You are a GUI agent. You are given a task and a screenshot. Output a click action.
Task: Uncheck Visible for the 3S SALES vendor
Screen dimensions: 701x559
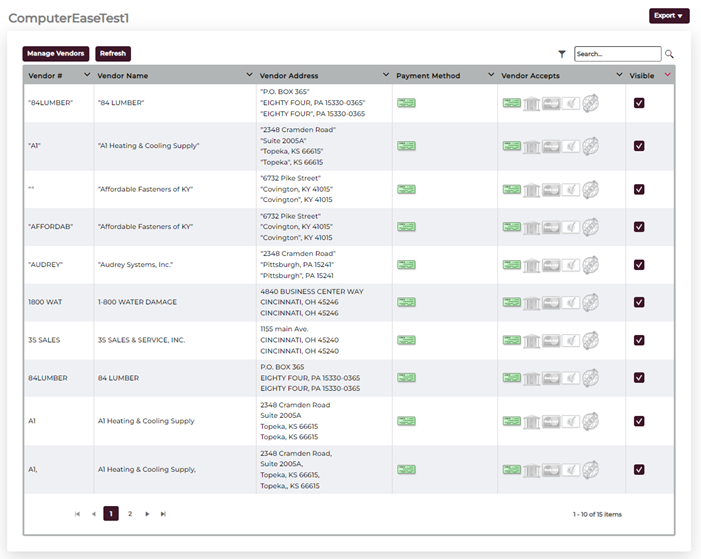pyautogui.click(x=639, y=340)
